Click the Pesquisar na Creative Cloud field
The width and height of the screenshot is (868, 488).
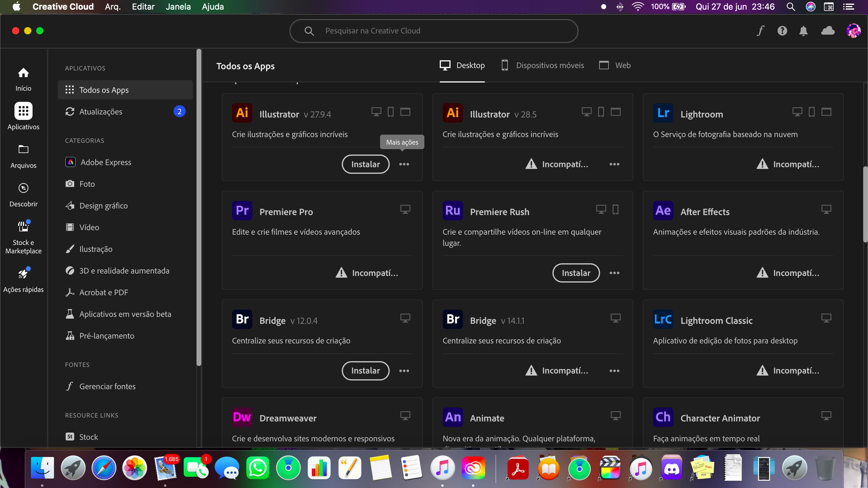coord(433,31)
